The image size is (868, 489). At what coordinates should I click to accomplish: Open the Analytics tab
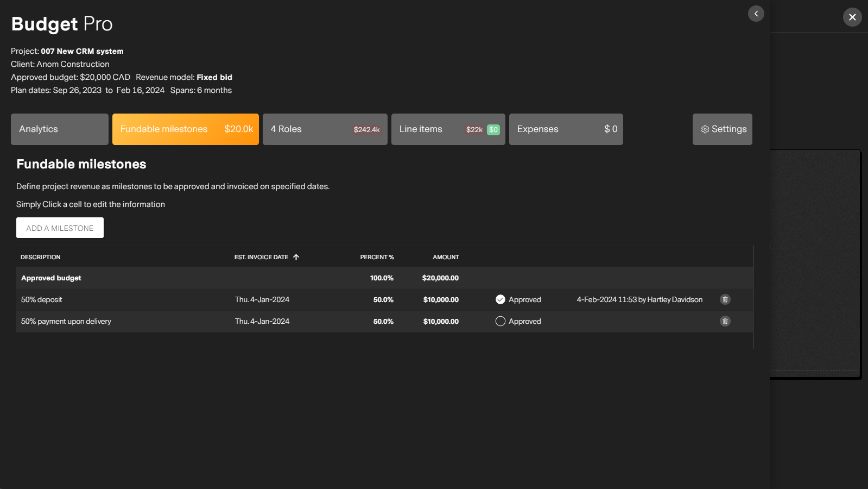click(x=60, y=129)
